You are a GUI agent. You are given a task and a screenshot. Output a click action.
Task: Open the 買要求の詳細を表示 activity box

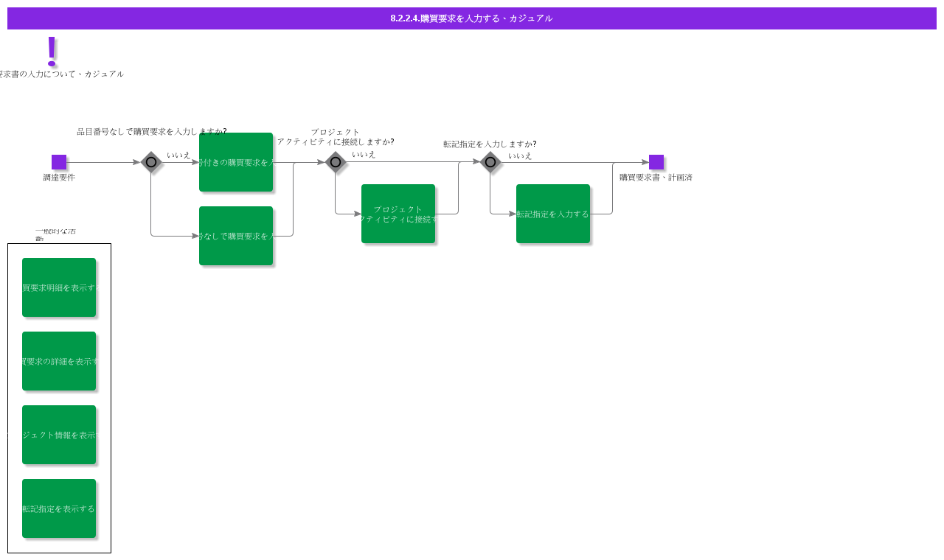click(59, 361)
